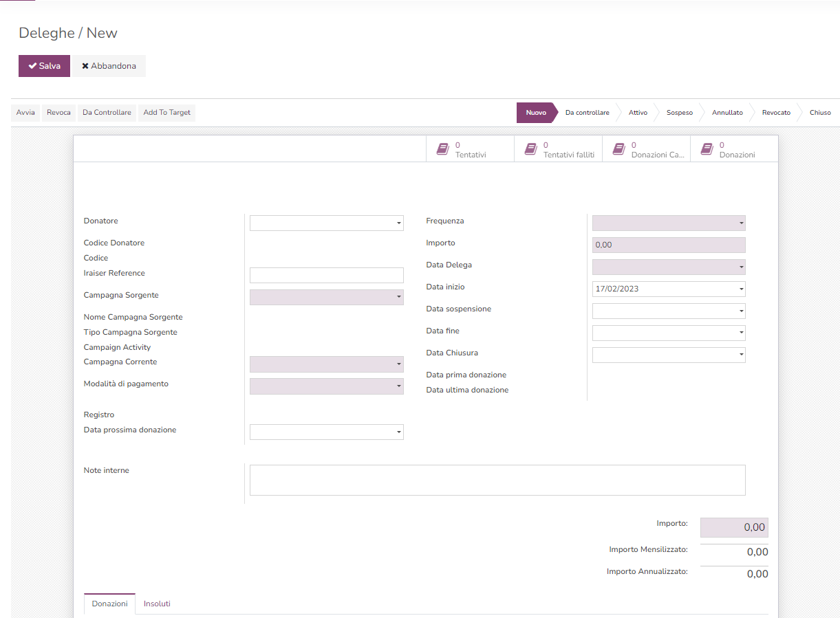Click the Donazioni stat book icon
The width and height of the screenshot is (840, 618).
pyautogui.click(x=707, y=148)
